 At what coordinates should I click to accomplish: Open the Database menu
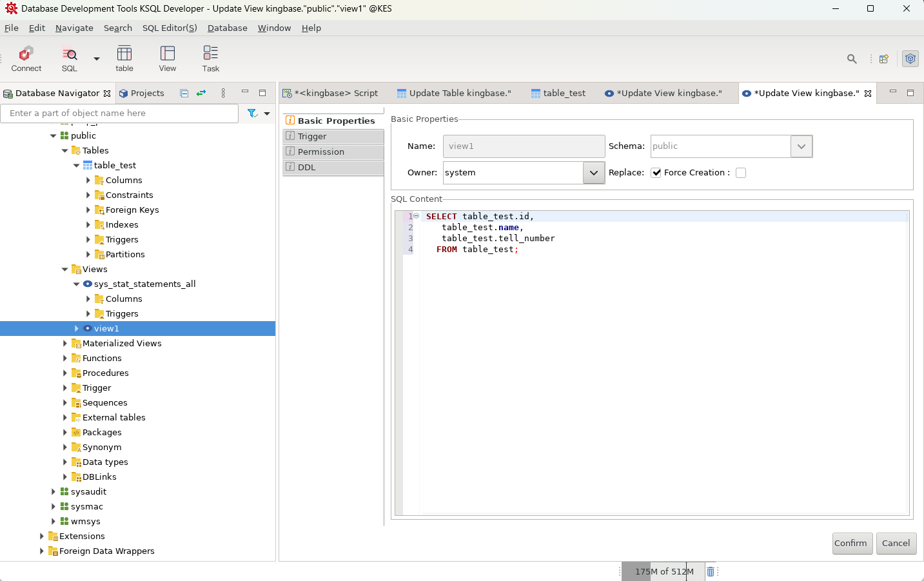tap(227, 28)
